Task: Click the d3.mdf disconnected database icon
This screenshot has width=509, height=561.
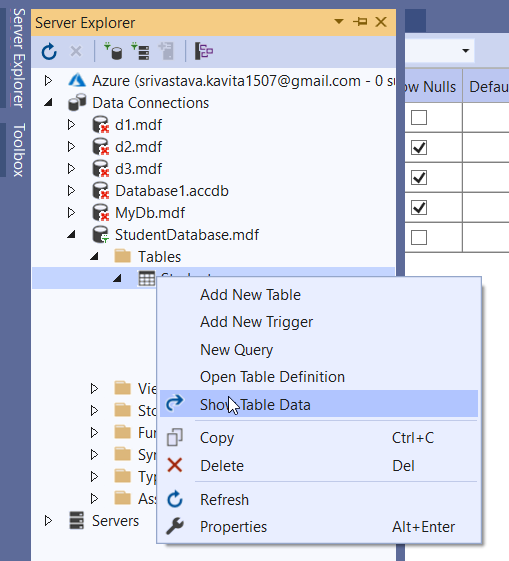Action: coord(101,169)
